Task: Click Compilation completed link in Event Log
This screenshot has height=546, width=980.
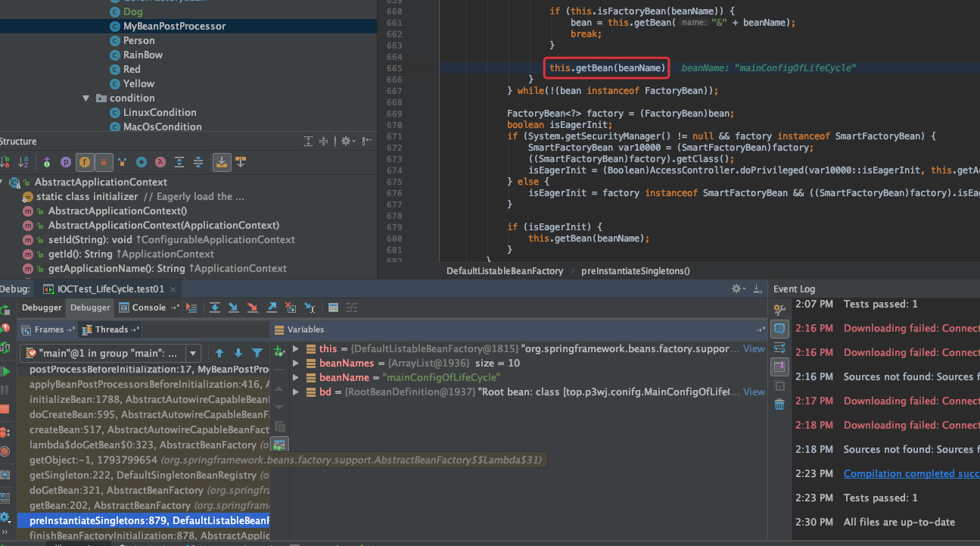Action: (911, 474)
